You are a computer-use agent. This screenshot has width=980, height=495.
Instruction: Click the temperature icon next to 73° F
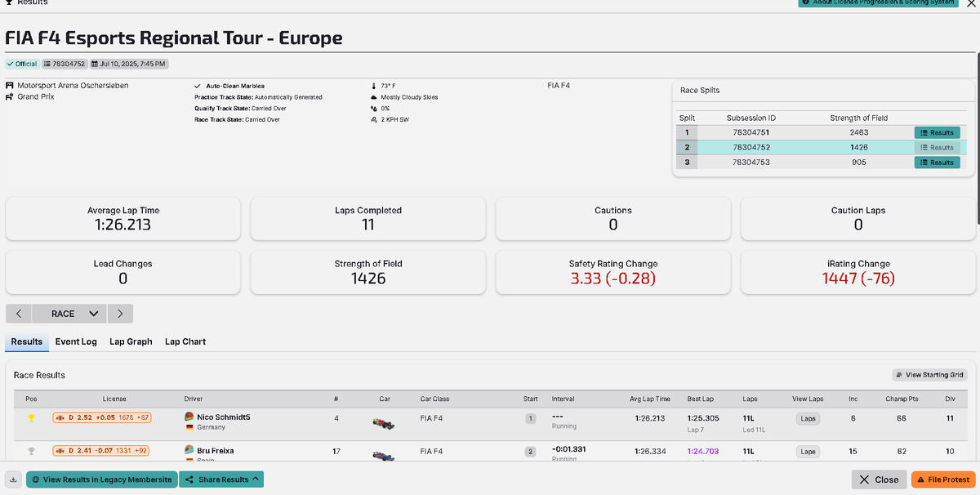point(373,85)
